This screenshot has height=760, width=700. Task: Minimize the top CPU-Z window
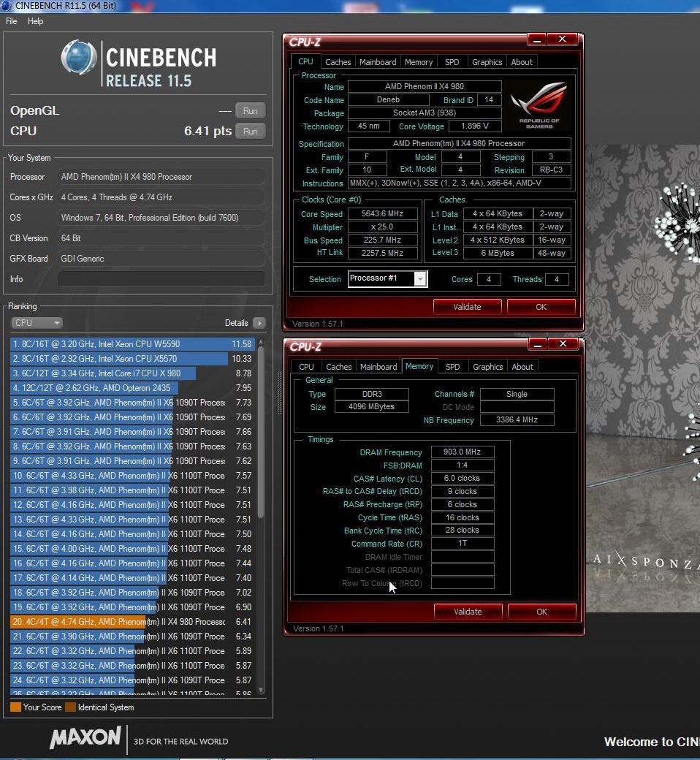tap(536, 39)
